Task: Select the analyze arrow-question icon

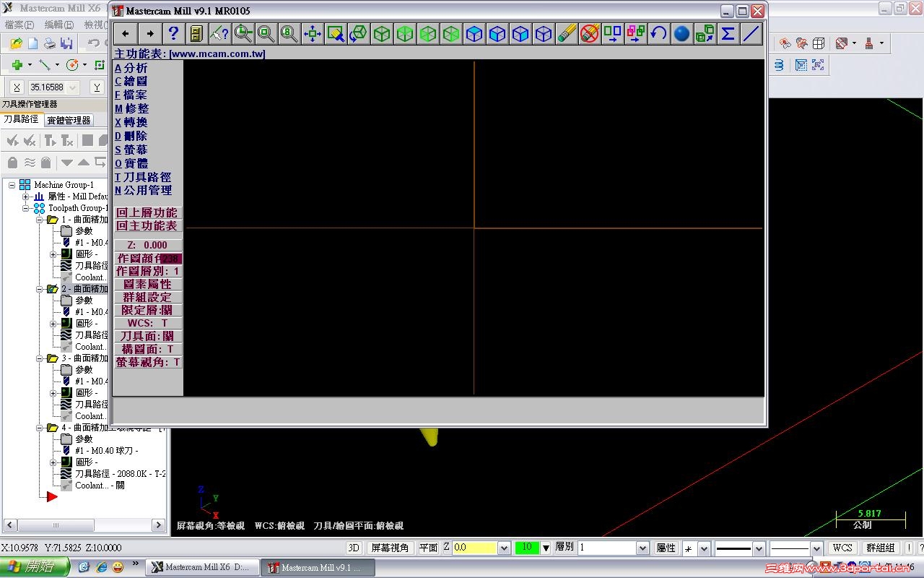Action: (x=219, y=34)
